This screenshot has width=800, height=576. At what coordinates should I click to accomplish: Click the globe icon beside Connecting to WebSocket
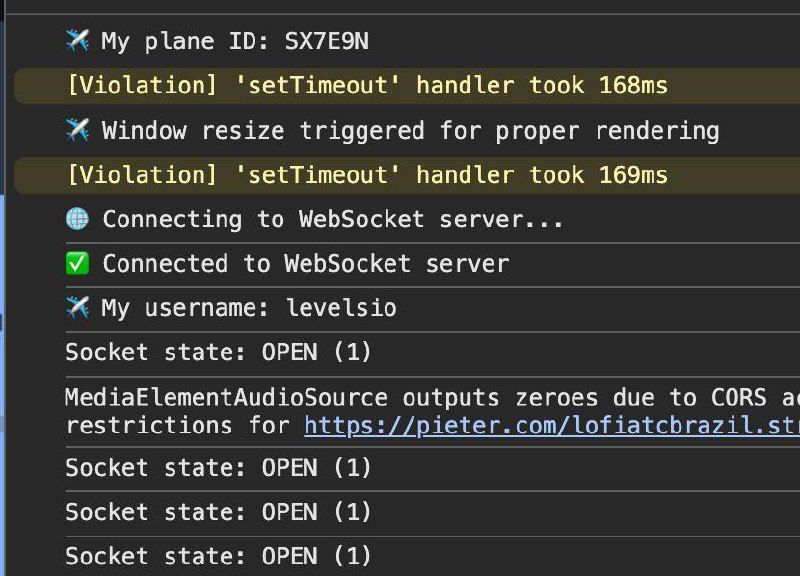point(78,219)
